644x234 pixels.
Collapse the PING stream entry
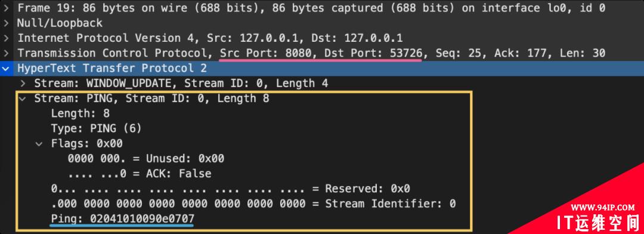tap(23, 98)
